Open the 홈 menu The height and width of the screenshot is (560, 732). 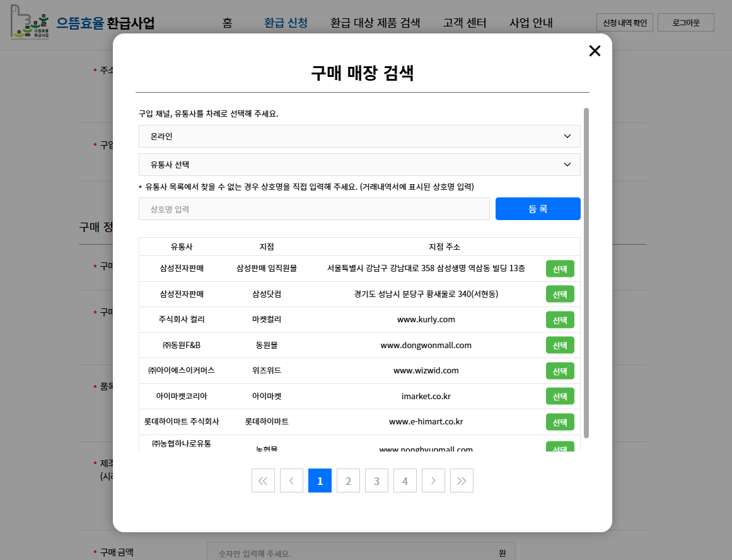coord(228,23)
